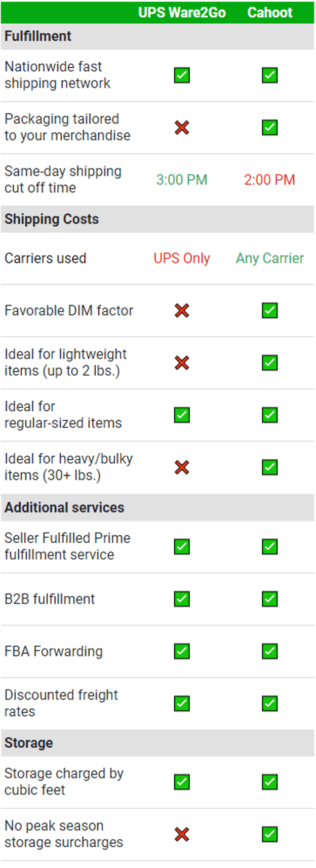Click UPS Ware2Go red X for heavy/bulky items
316x868 pixels.
pos(182,467)
